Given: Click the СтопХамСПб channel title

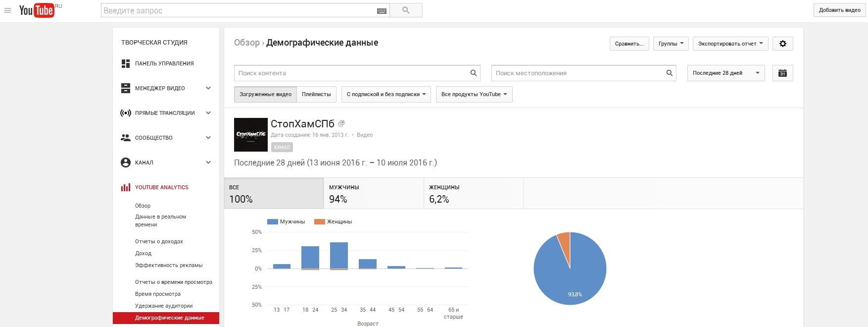Looking at the screenshot, I should (302, 123).
